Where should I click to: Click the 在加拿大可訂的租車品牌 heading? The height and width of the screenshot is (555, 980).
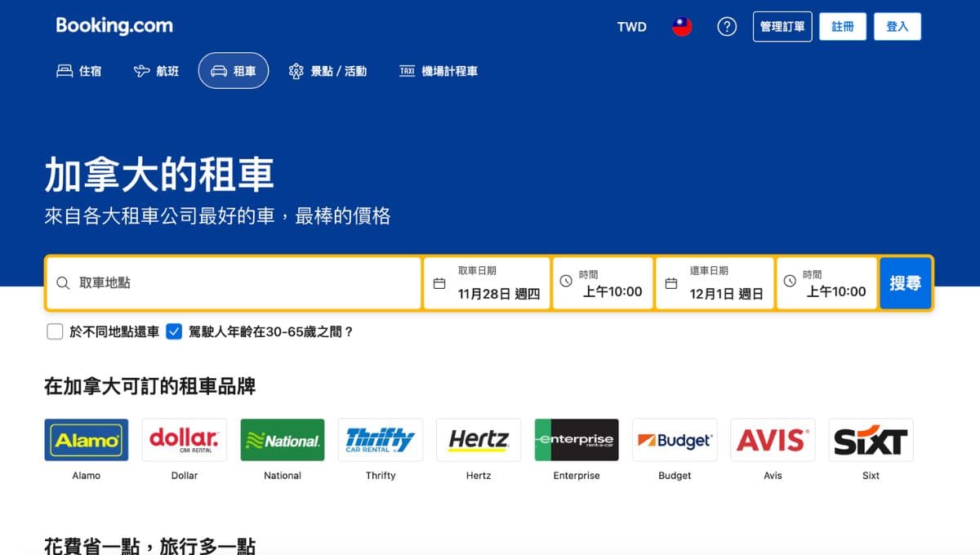[x=150, y=385]
